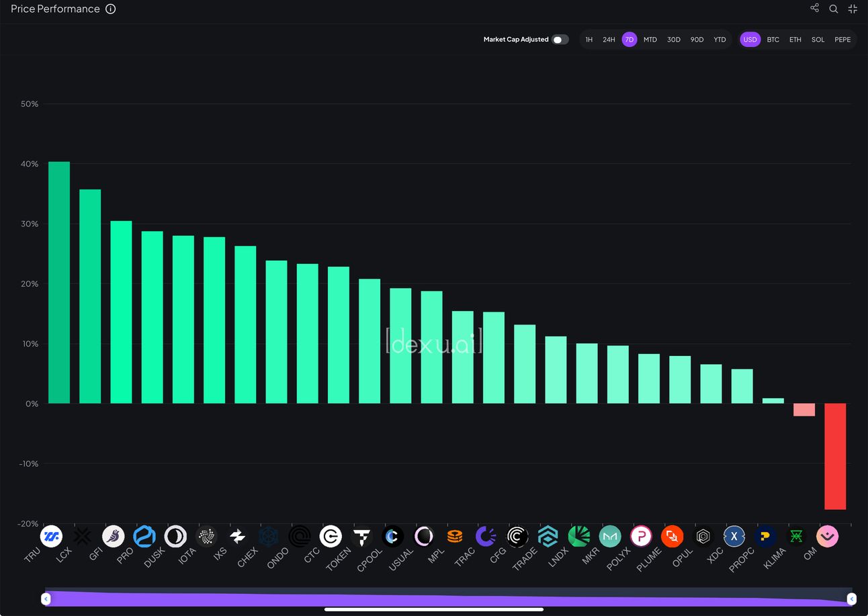The width and height of the screenshot is (868, 616).
Task: Click the USUAL token icon
Action: click(x=424, y=536)
